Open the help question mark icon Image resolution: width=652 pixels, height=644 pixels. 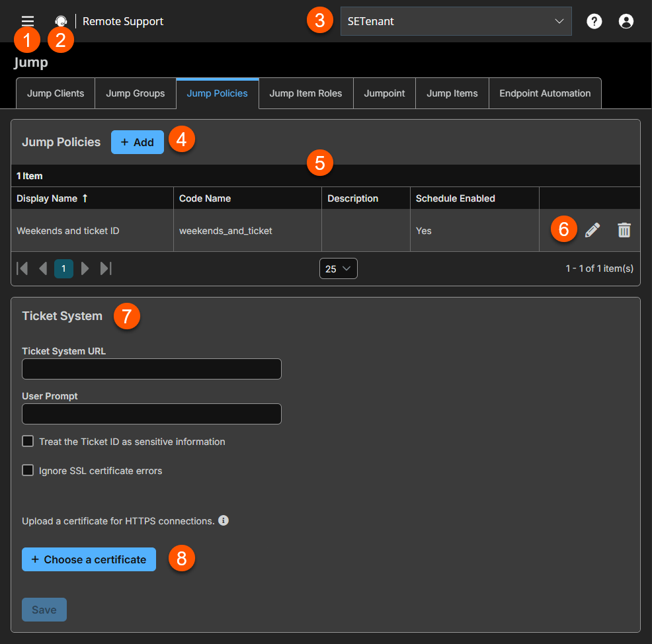pos(594,21)
